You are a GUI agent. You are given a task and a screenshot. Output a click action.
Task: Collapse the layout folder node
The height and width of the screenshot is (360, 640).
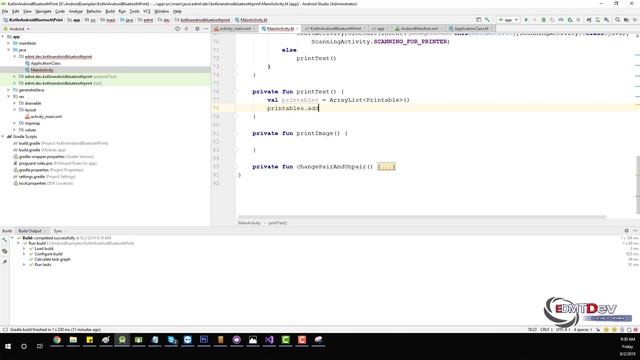15,110
